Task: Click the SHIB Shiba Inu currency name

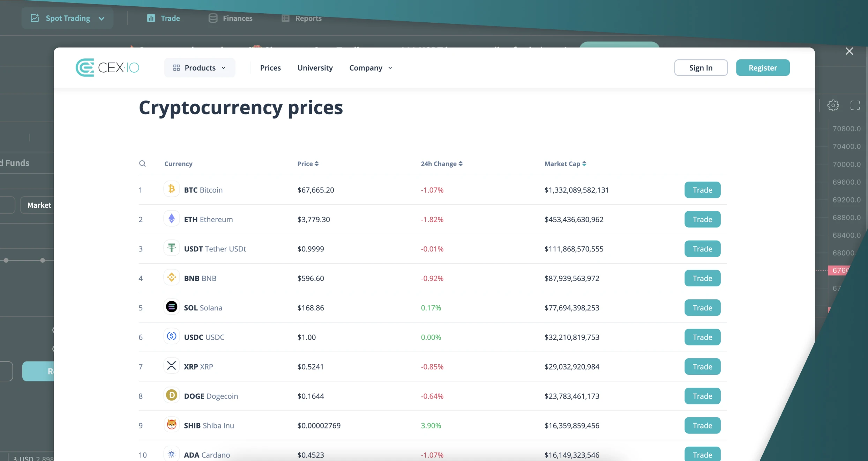Action: point(209,425)
